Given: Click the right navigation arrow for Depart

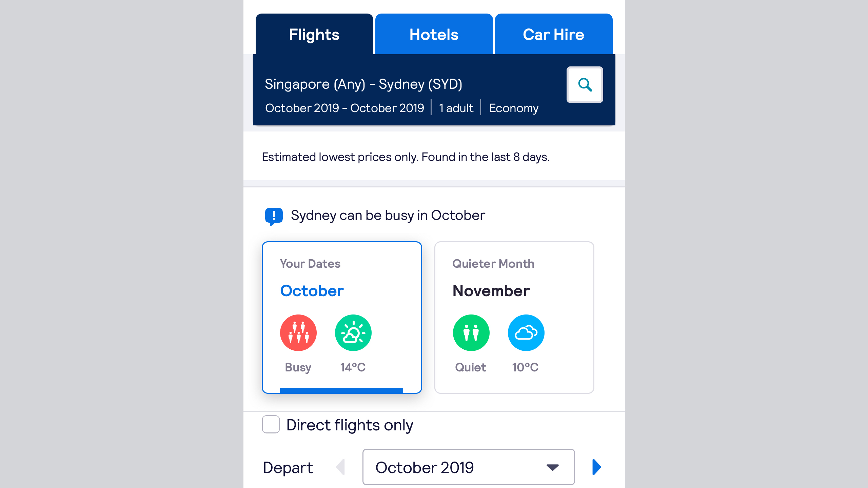Looking at the screenshot, I should (x=597, y=467).
